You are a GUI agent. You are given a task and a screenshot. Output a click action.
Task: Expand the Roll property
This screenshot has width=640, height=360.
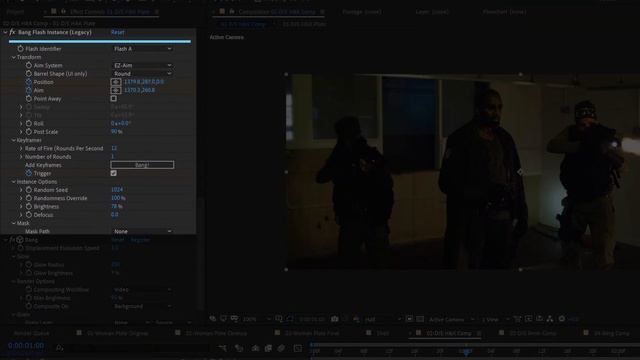point(21,123)
